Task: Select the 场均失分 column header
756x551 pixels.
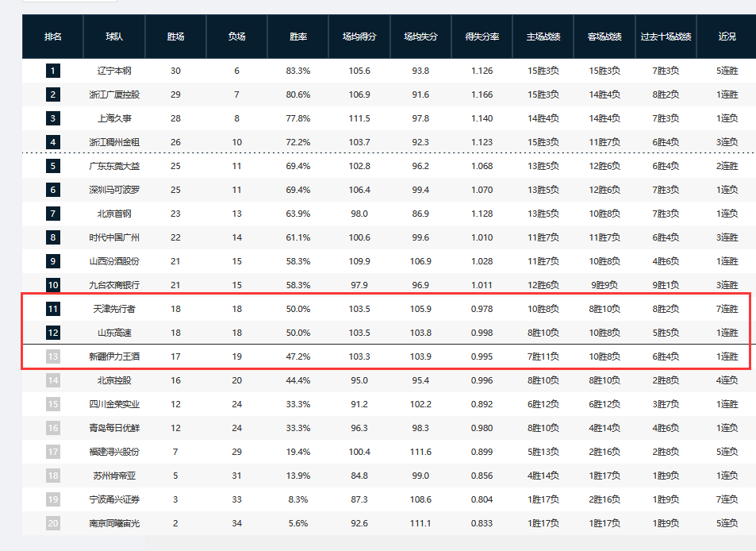Action: tap(420, 37)
